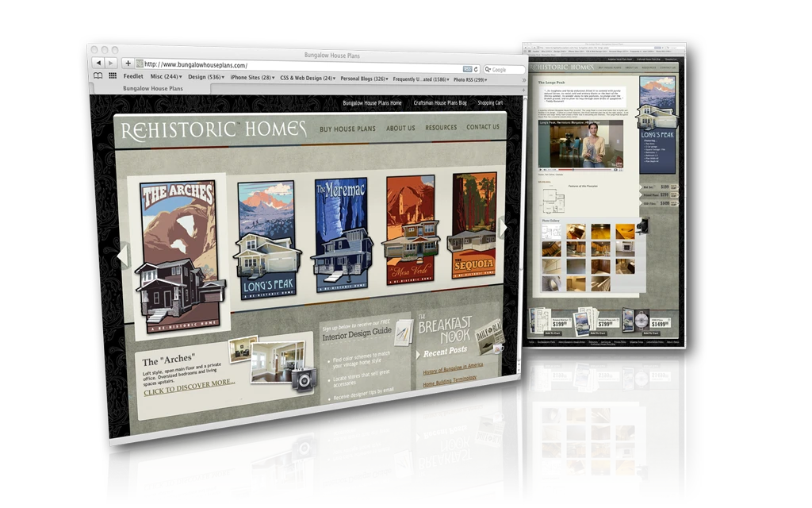Select the Long's Peak house poster

click(x=267, y=240)
